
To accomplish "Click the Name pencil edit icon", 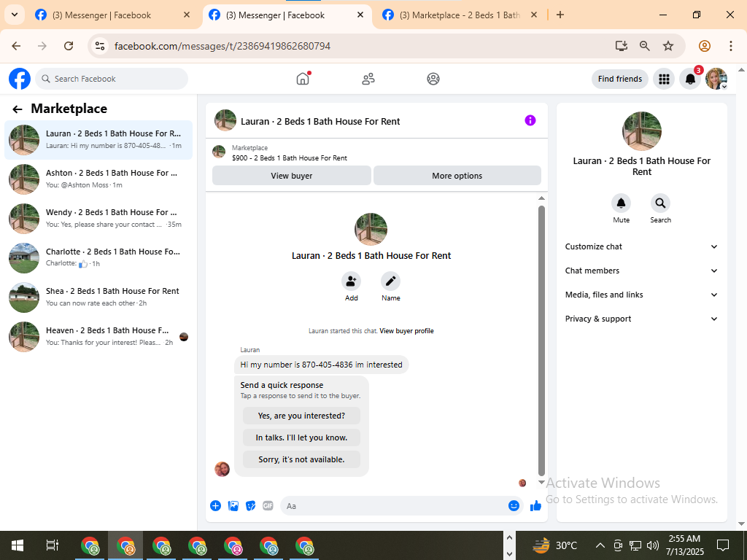I will tap(390, 281).
